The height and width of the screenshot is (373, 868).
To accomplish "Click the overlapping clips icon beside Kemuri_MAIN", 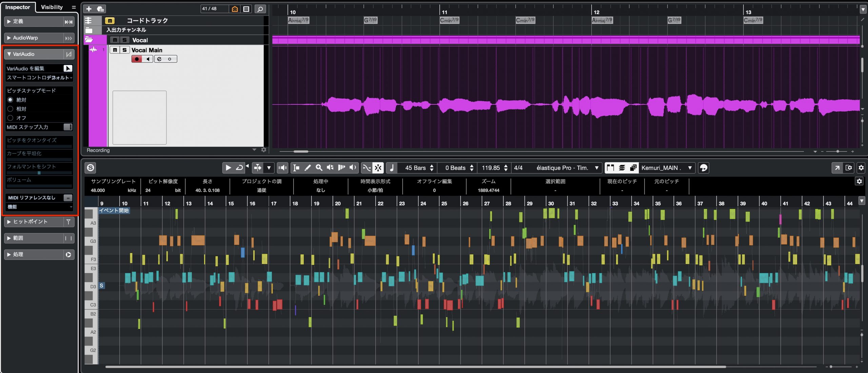I will point(633,168).
